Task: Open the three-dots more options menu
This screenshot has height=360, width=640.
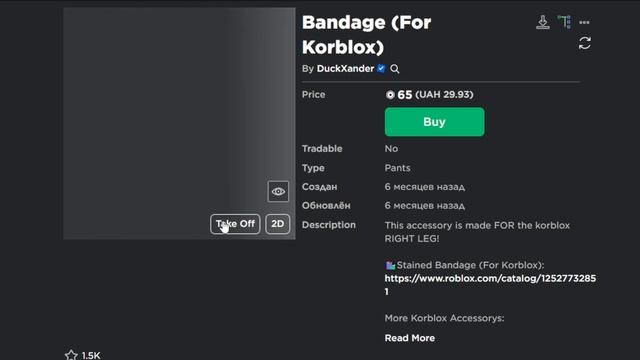Action: (x=584, y=22)
